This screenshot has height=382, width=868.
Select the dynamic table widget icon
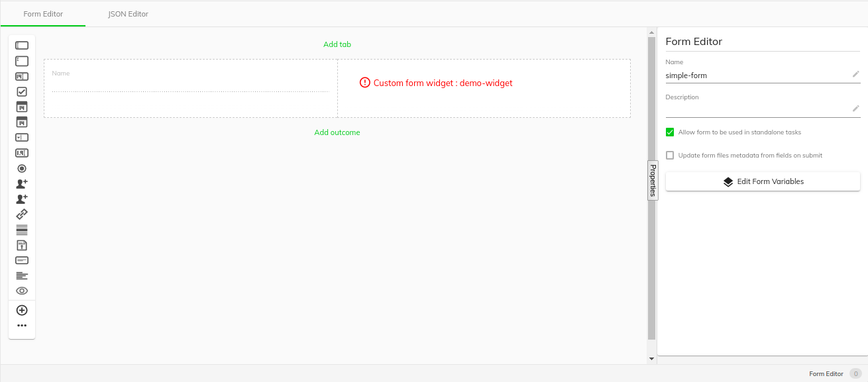22,230
